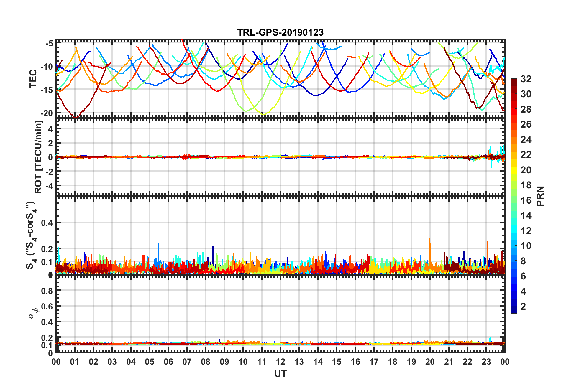Click ROT axis tick label 4
Screen dimensions: 561x392
click(51, 129)
